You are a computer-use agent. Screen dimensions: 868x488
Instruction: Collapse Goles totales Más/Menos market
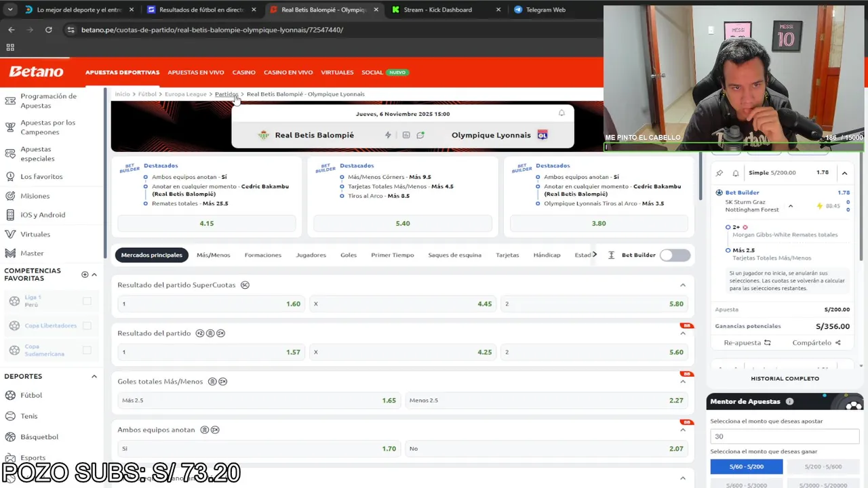pos(683,382)
